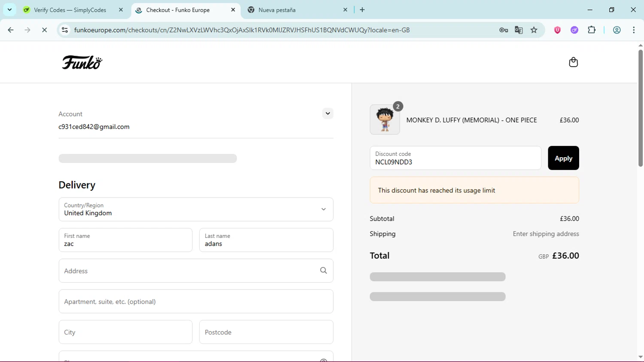Viewport: 644px width, 362px height.
Task: Click the Monkey D. Luffy product thumbnail
Action: 385,120
